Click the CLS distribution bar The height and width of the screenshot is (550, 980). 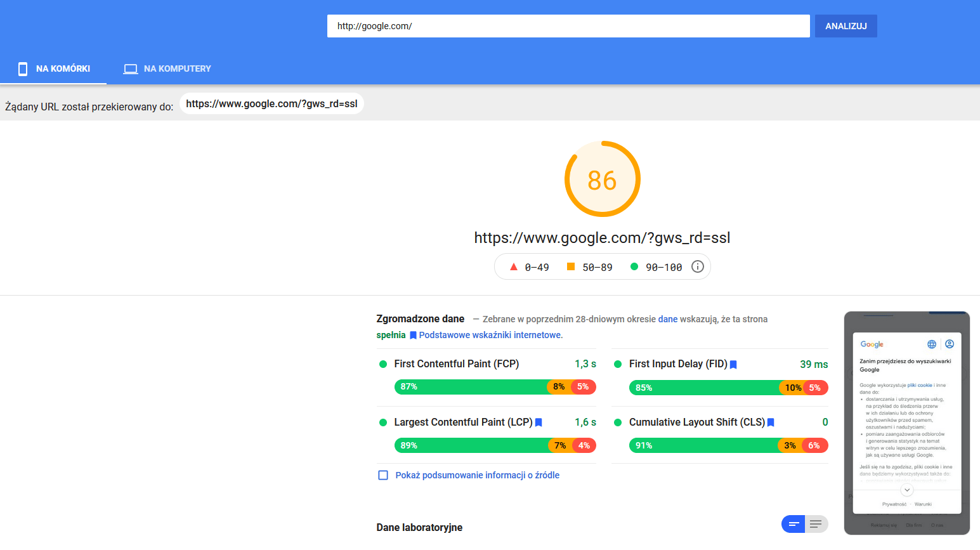pos(729,445)
